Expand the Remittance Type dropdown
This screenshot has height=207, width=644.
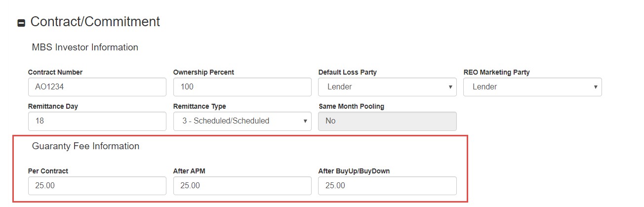coord(242,121)
